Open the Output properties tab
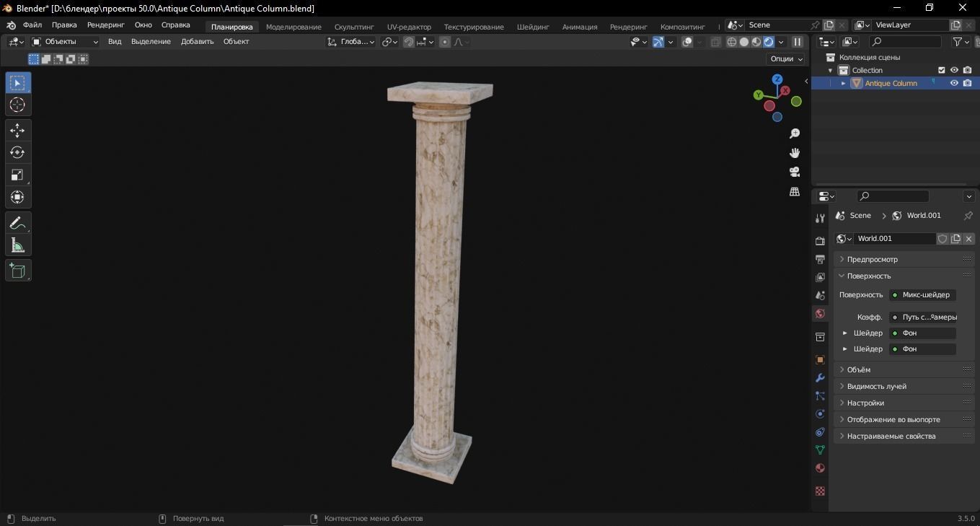Image resolution: width=980 pixels, height=526 pixels. pyautogui.click(x=820, y=259)
